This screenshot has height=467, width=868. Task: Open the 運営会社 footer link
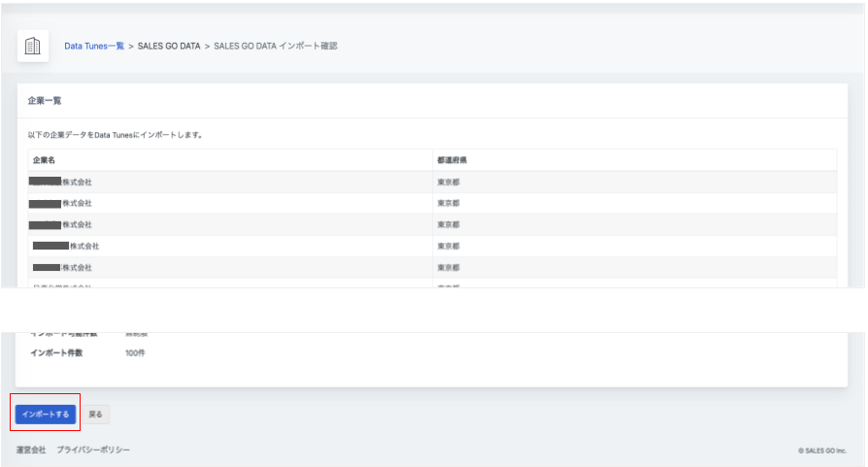(31, 450)
